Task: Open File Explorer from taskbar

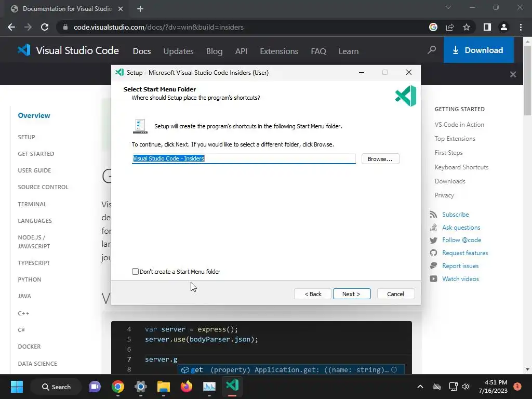Action: click(164, 387)
